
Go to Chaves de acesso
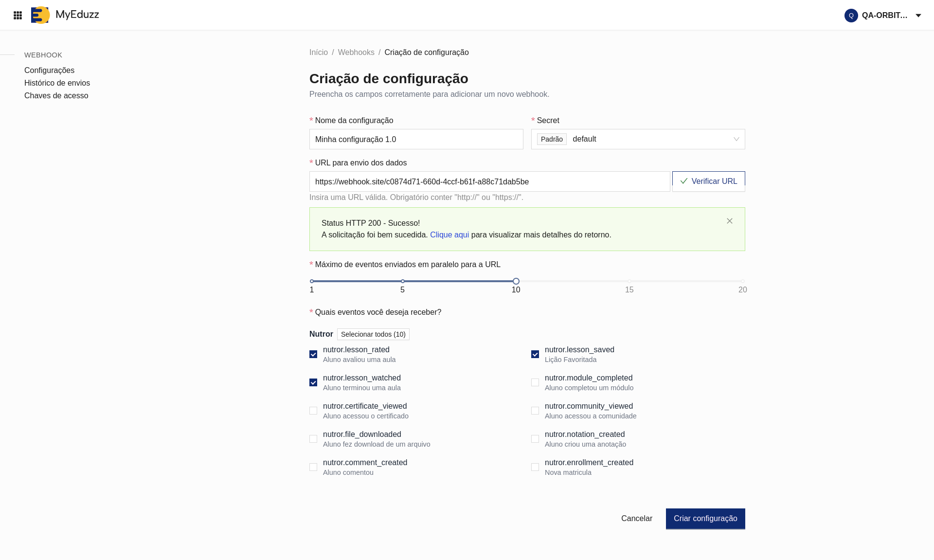[x=56, y=96]
